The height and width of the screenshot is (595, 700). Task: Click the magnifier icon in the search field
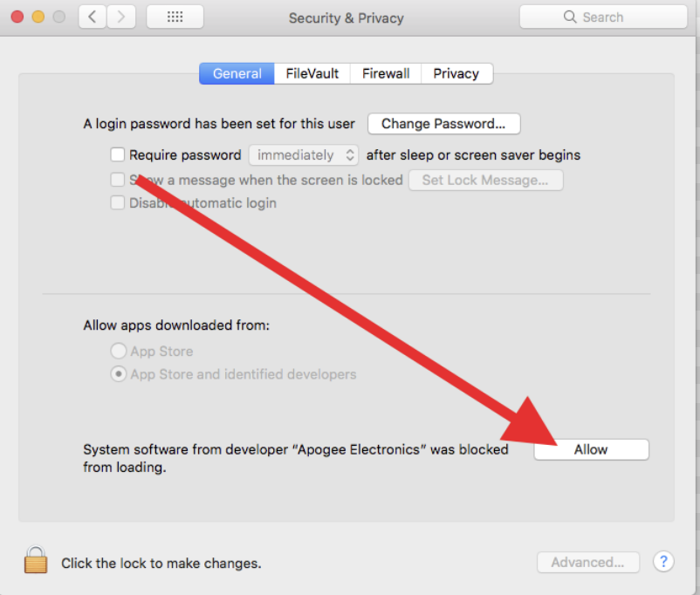(x=570, y=17)
